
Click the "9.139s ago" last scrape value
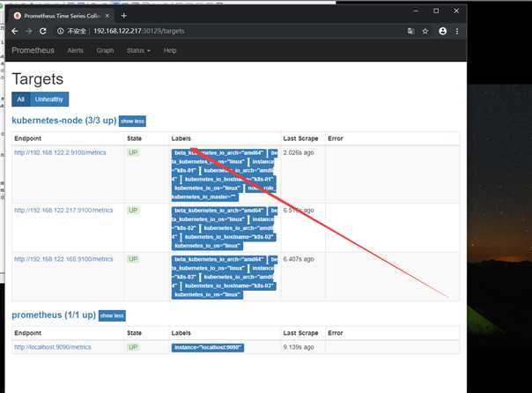coord(299,347)
